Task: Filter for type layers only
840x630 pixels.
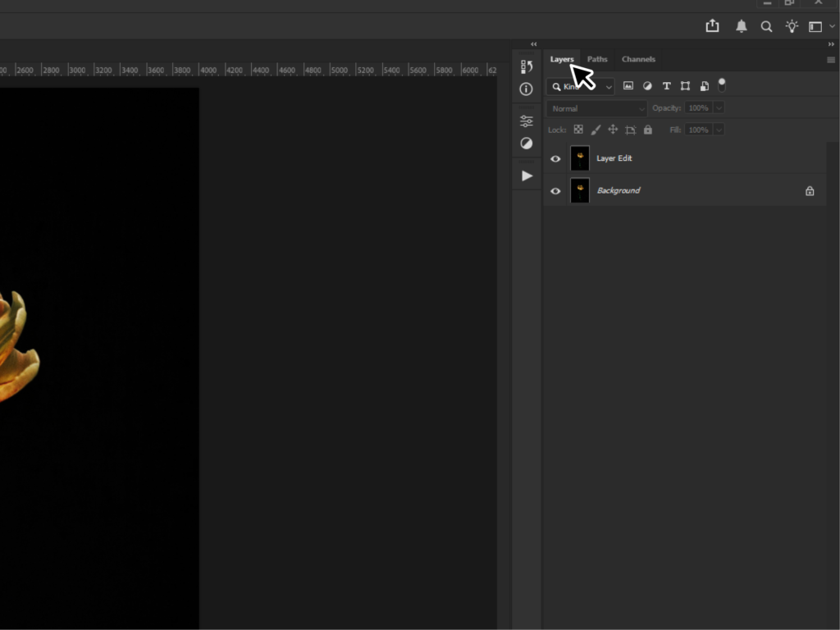Action: pos(666,85)
